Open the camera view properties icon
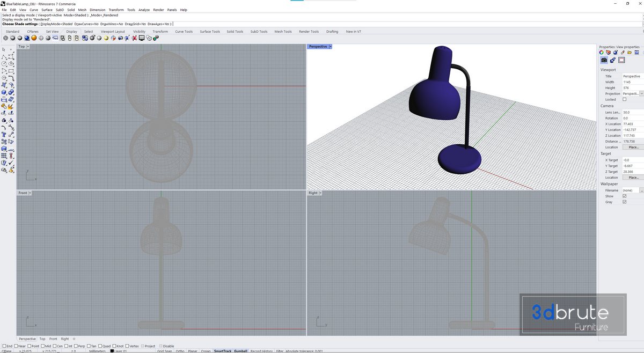The height and width of the screenshot is (353, 644). (x=604, y=60)
